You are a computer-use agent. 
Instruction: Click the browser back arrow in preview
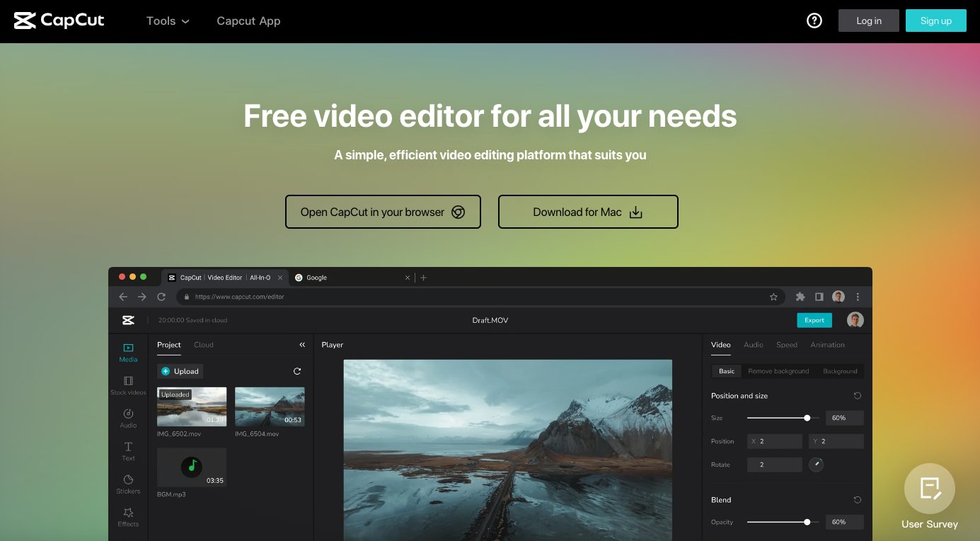click(123, 297)
